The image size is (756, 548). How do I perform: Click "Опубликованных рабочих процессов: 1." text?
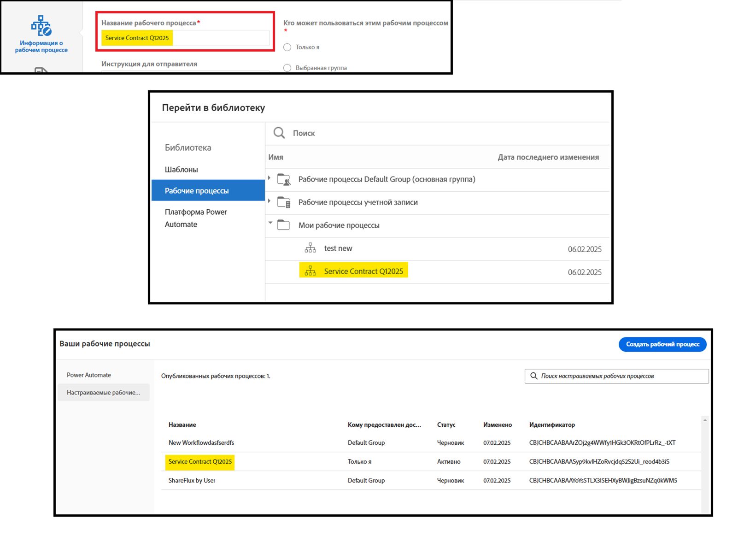coord(216,376)
